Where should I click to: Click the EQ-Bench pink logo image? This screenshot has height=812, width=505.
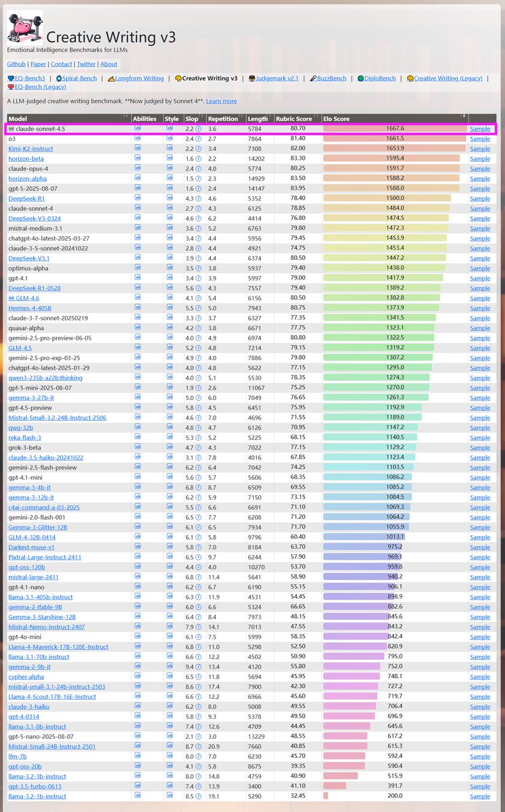point(25,27)
